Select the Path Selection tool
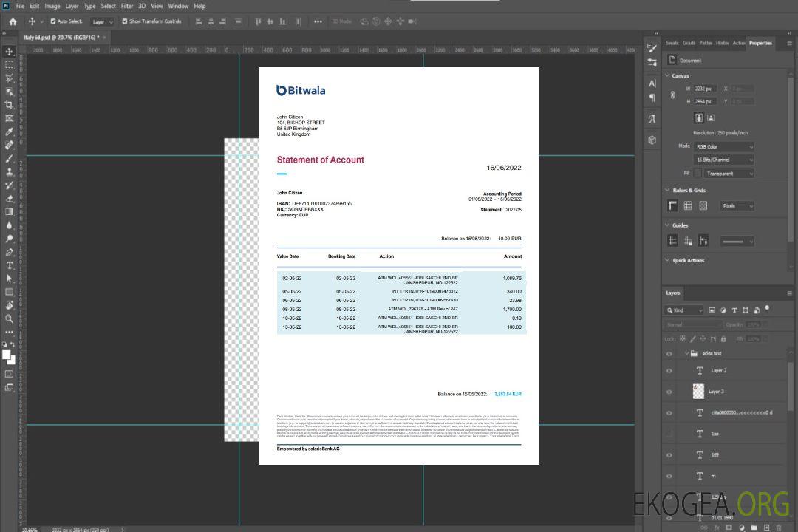This screenshot has height=532, width=798. [x=9, y=279]
